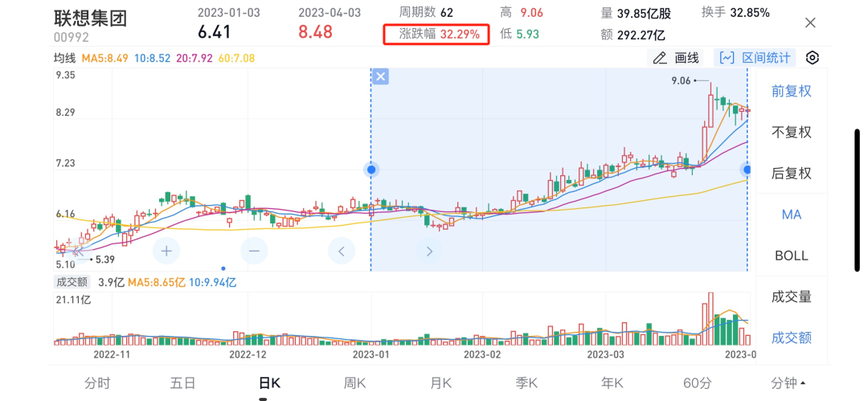Switch to the 60分 tab

coord(697,383)
